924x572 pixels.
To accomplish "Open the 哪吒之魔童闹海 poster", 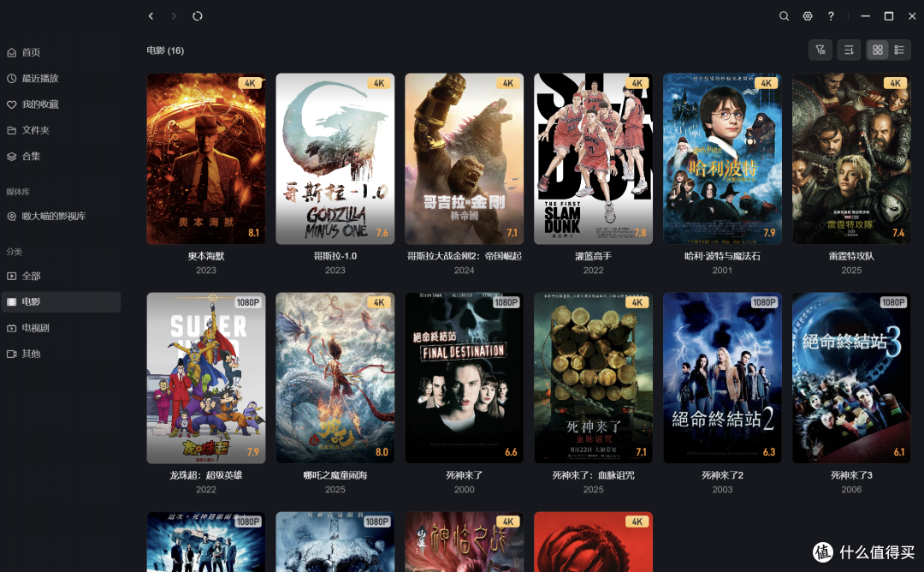I will pyautogui.click(x=335, y=378).
